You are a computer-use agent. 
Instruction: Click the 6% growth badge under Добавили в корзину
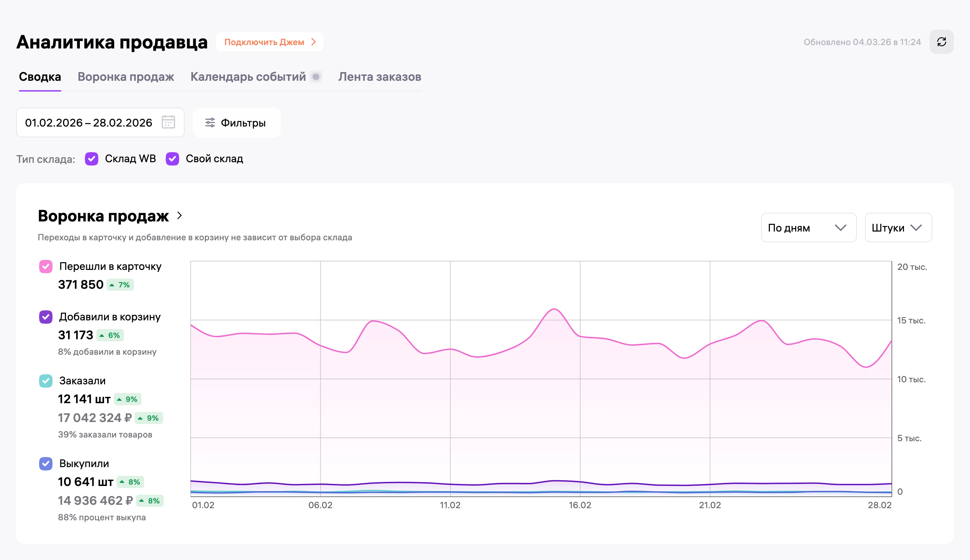coord(110,336)
